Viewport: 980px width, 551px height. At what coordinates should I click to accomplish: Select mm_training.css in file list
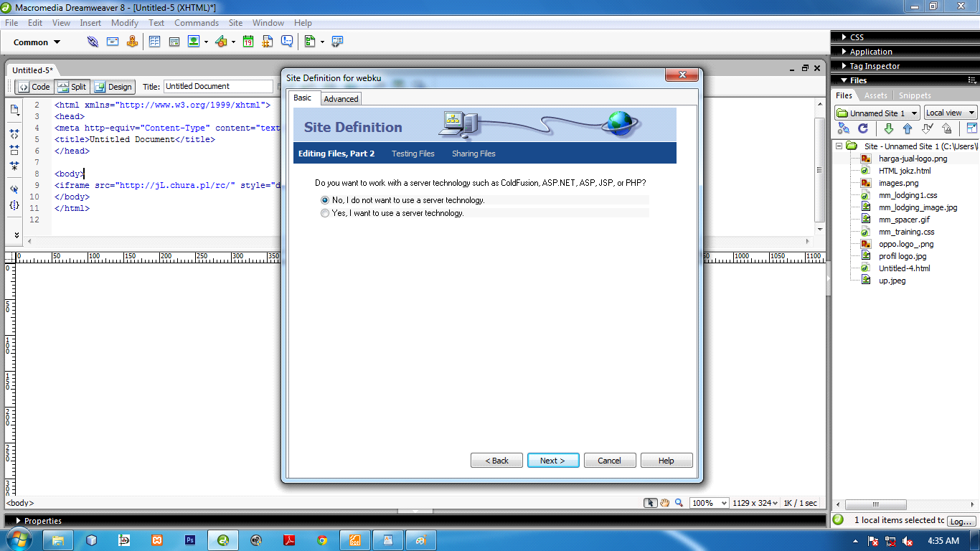pos(907,232)
